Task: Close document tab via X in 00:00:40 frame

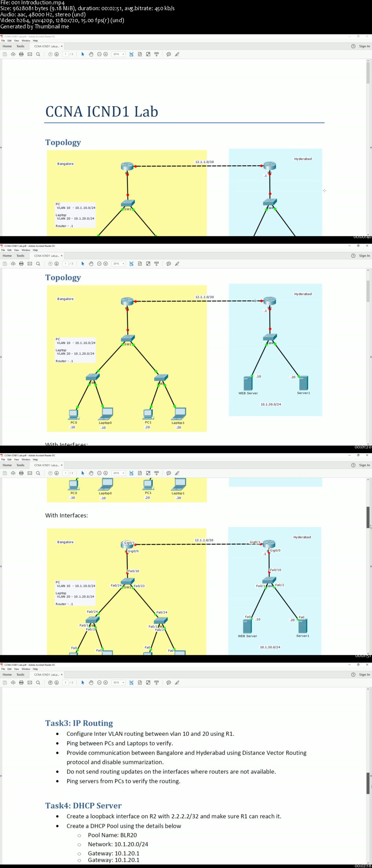Action: 62,46
